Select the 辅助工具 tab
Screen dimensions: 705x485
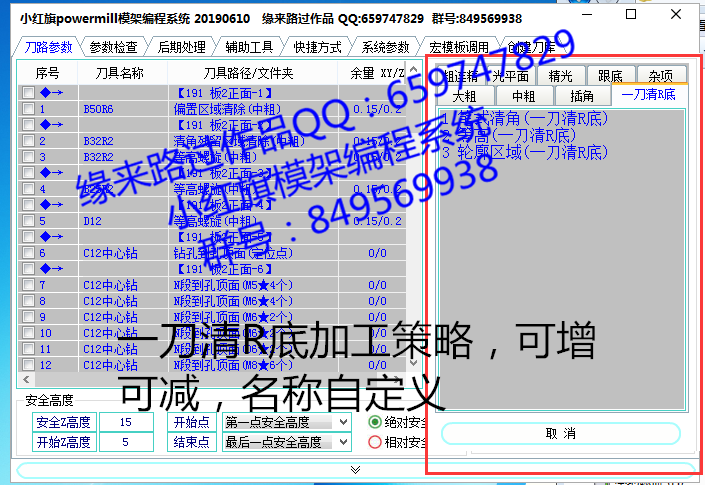tap(250, 47)
